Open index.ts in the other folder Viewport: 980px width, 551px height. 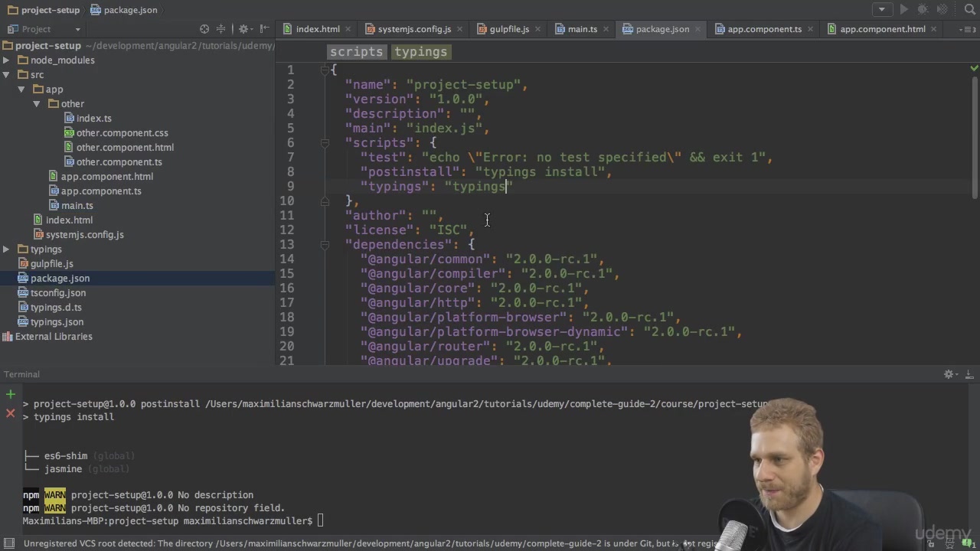(x=93, y=119)
